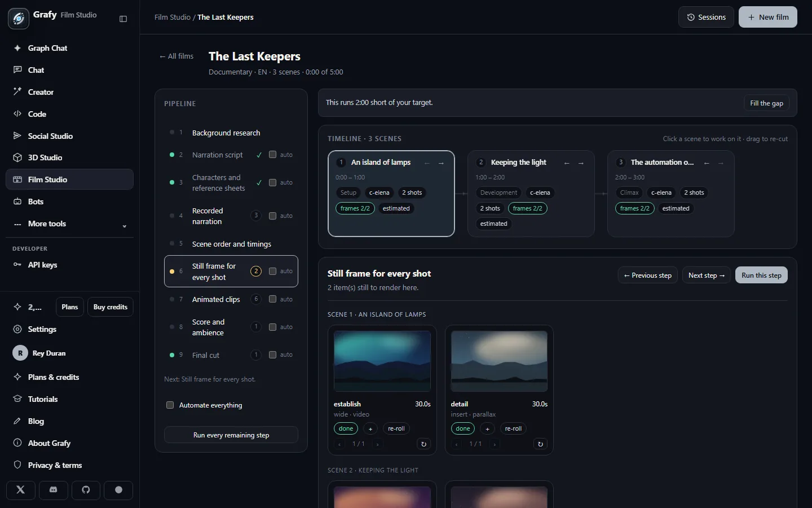Click the Film Studio breadcrumb link
The image size is (812, 508).
click(x=173, y=17)
